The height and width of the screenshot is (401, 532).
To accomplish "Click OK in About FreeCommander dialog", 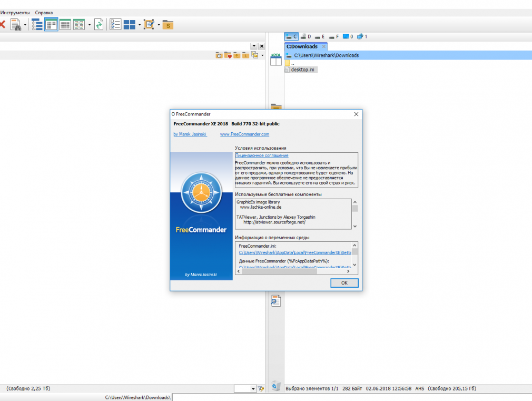I will pos(344,283).
